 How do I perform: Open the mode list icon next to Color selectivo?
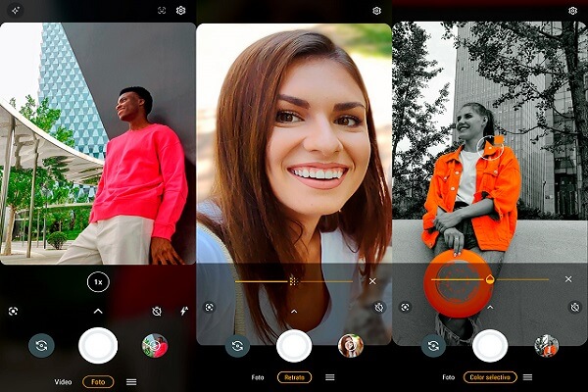527,377
